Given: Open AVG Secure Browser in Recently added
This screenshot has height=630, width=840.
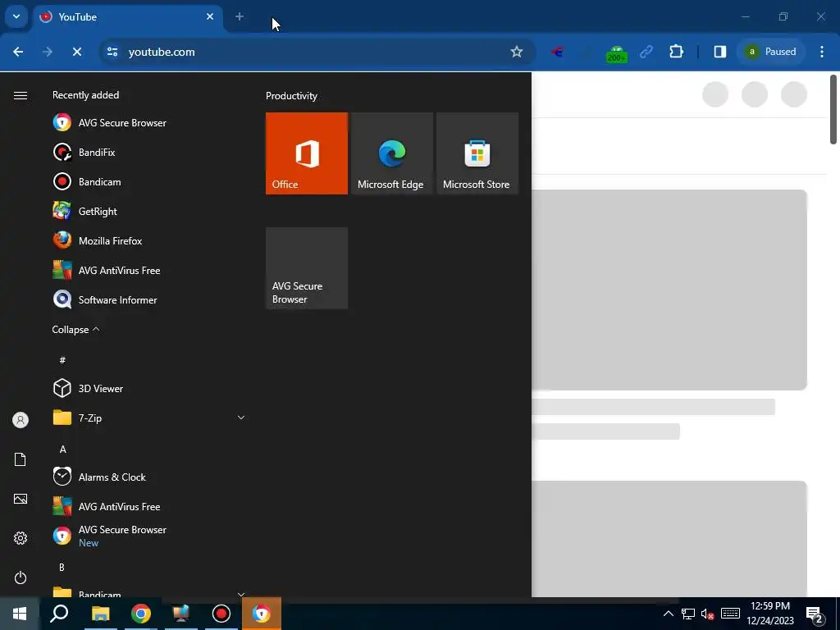Looking at the screenshot, I should pos(149,123).
